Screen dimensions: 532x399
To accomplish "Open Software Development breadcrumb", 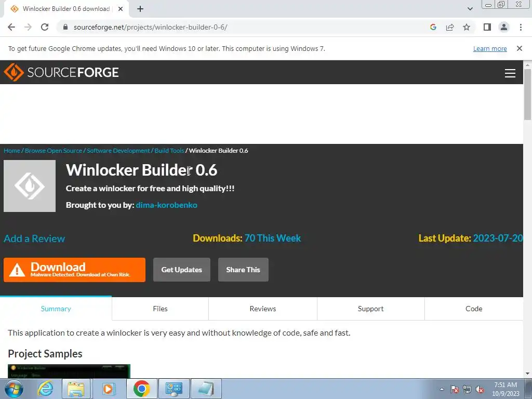I will [118, 151].
